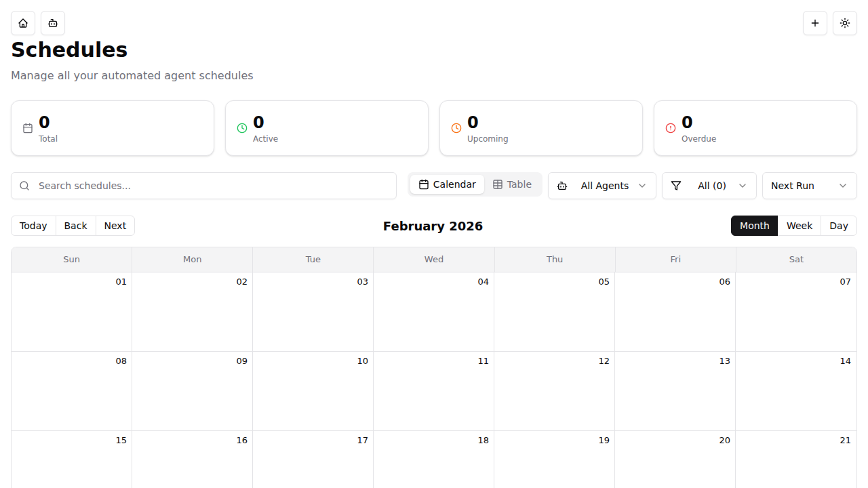Click the Sun column header
Viewport: 868px width, 488px height.
click(72, 260)
